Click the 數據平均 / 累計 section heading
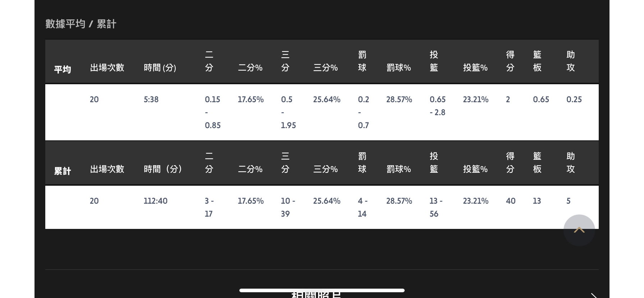 point(81,24)
